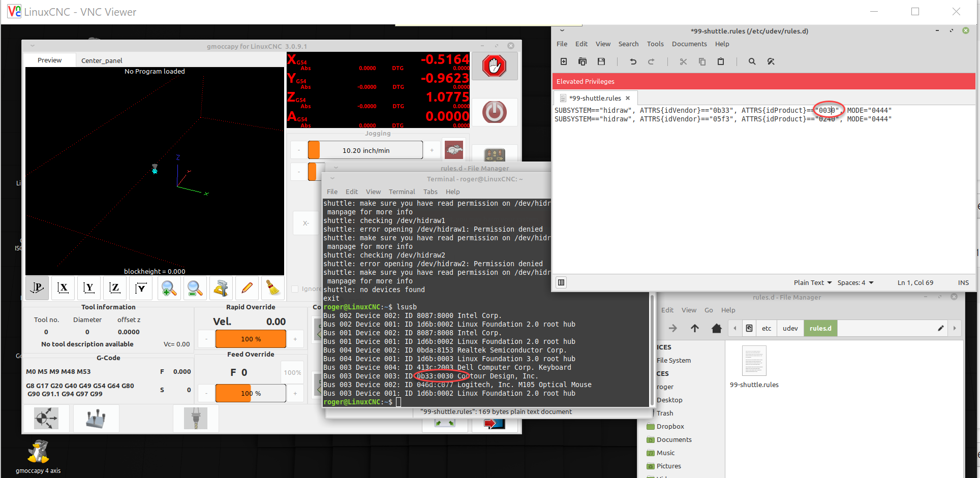Open the Spaces: 4 indentation dropdown
The width and height of the screenshot is (980, 478).
855,282
